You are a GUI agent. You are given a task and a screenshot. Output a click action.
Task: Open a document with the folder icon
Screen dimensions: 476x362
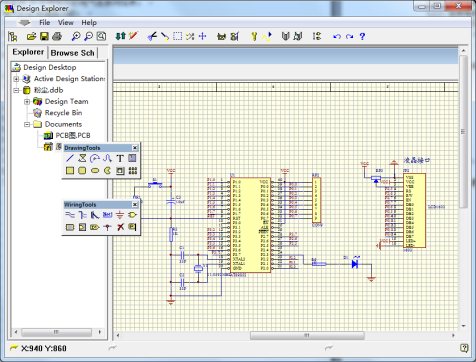(x=31, y=36)
